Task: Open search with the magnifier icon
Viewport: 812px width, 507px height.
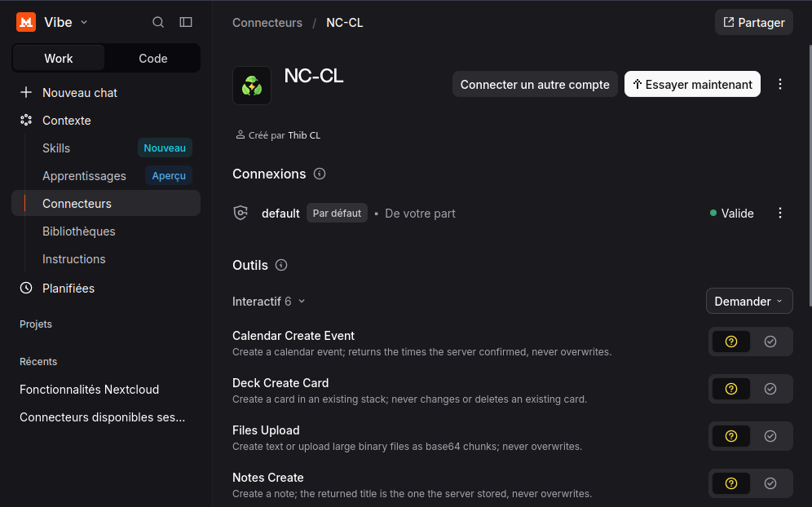Action: pyautogui.click(x=158, y=22)
